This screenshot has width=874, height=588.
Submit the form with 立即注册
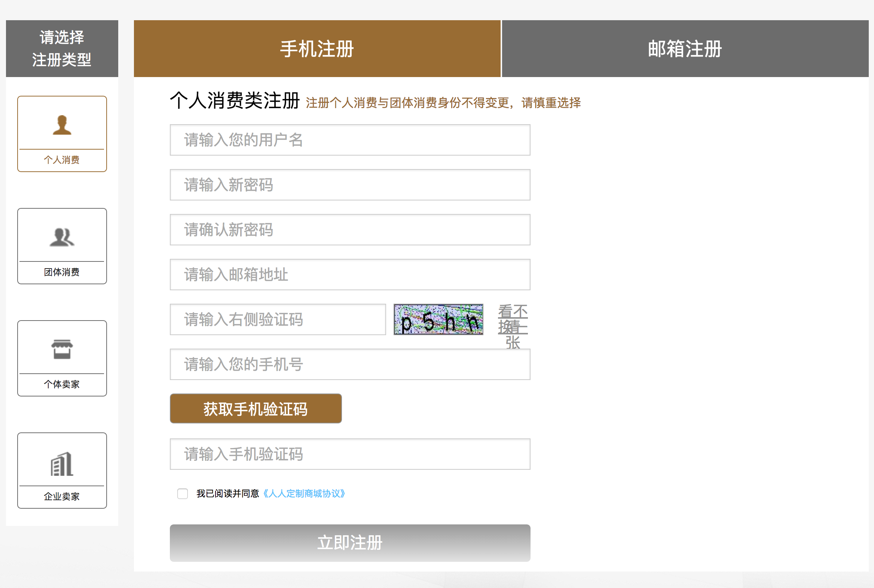(349, 543)
